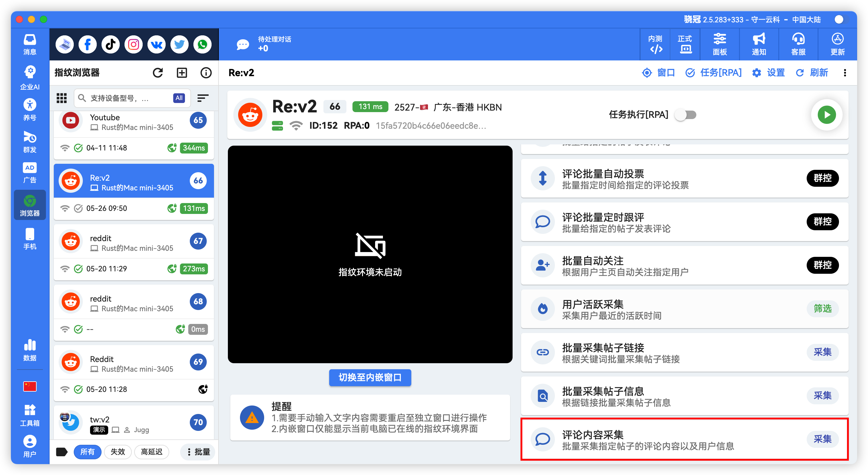The image size is (868, 475).
Task: Select the tw:v2 70 environment
Action: 134,423
